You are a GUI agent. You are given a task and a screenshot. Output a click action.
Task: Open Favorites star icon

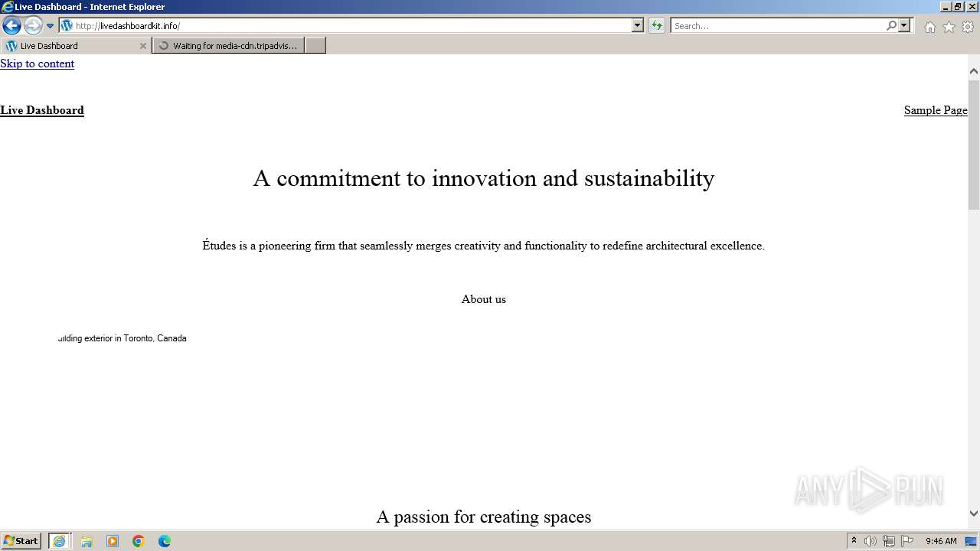click(x=949, y=27)
